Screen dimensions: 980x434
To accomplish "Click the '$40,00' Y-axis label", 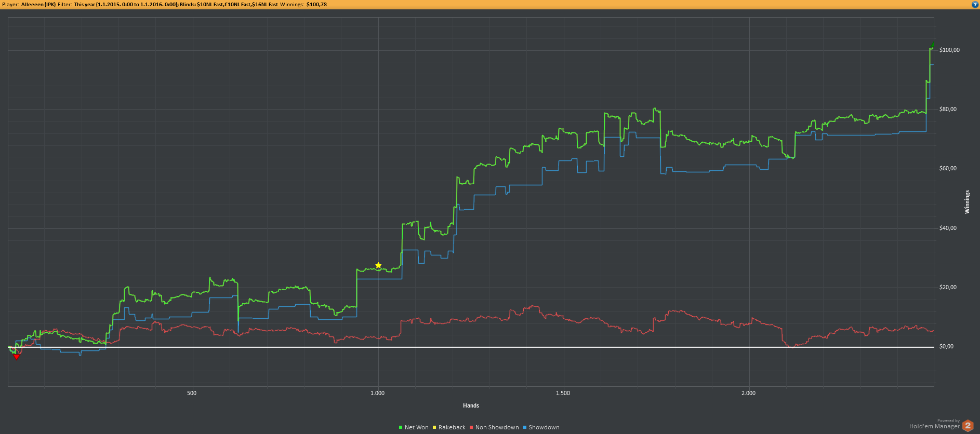I will pyautogui.click(x=948, y=228).
